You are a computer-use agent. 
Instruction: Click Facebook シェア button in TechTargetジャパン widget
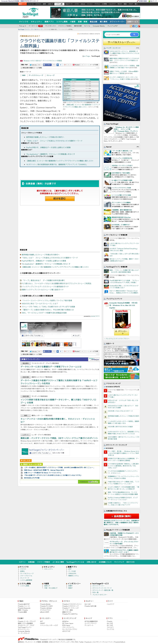pos(76,335)
